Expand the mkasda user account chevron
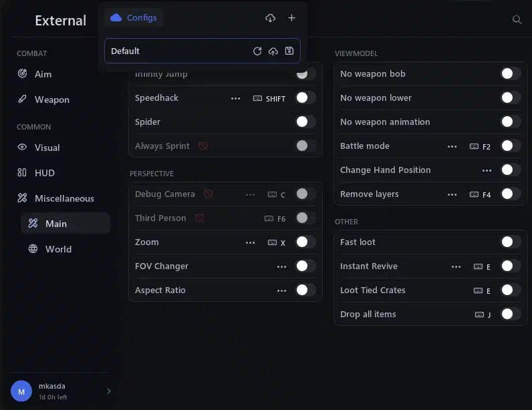Screen dimensions: 532x410 click(109, 391)
